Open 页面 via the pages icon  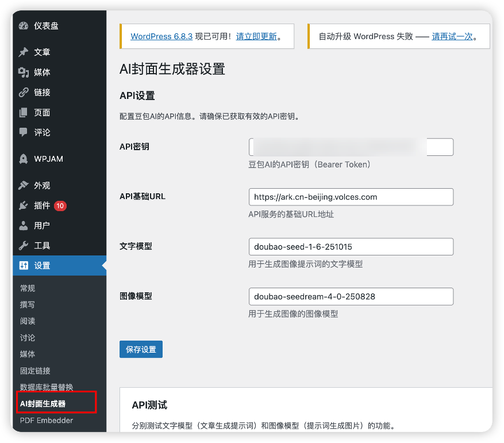tap(23, 112)
